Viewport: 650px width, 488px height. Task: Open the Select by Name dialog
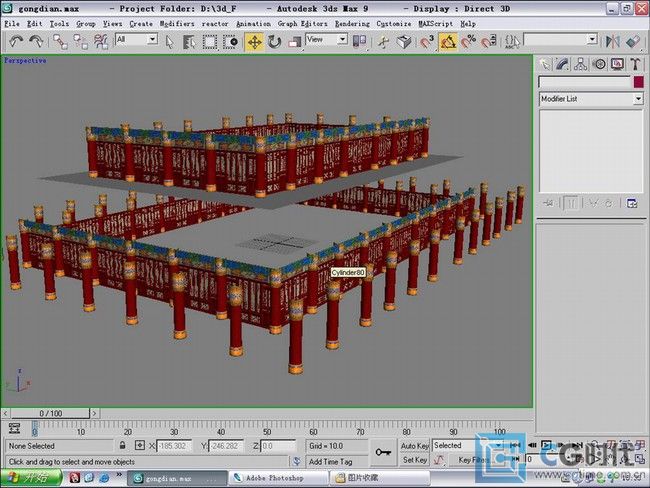click(x=189, y=42)
